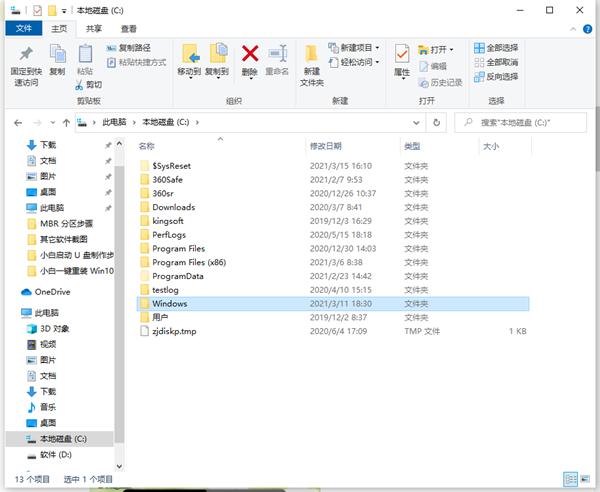Click 本地磁盘 (C:) in the address breadcrumb

pos(166,122)
